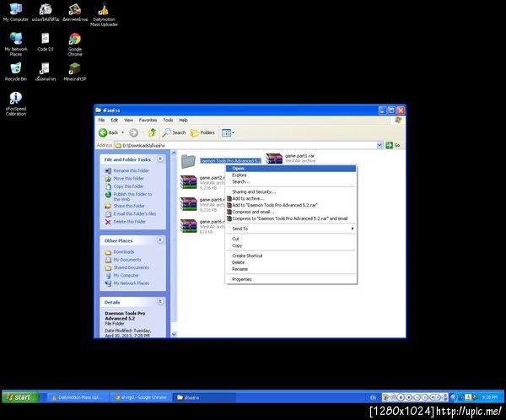The height and width of the screenshot is (420, 506).
Task: Click Delete this folder task link
Action: [129, 222]
